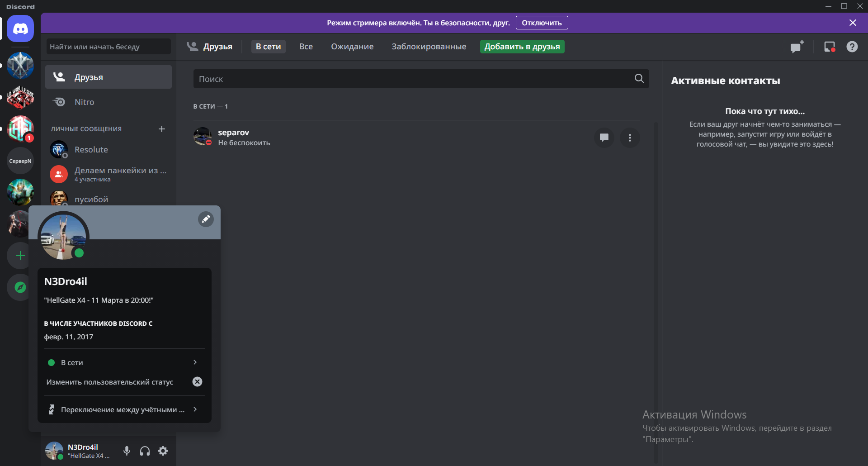This screenshot has height=466, width=868.
Task: Click Отключить streamer mode button
Action: coord(542,23)
